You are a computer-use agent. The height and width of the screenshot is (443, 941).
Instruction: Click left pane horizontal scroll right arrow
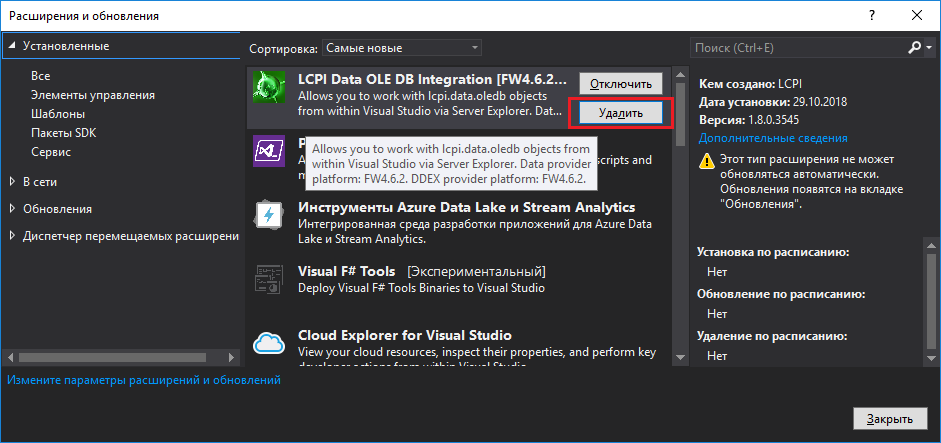click(232, 357)
